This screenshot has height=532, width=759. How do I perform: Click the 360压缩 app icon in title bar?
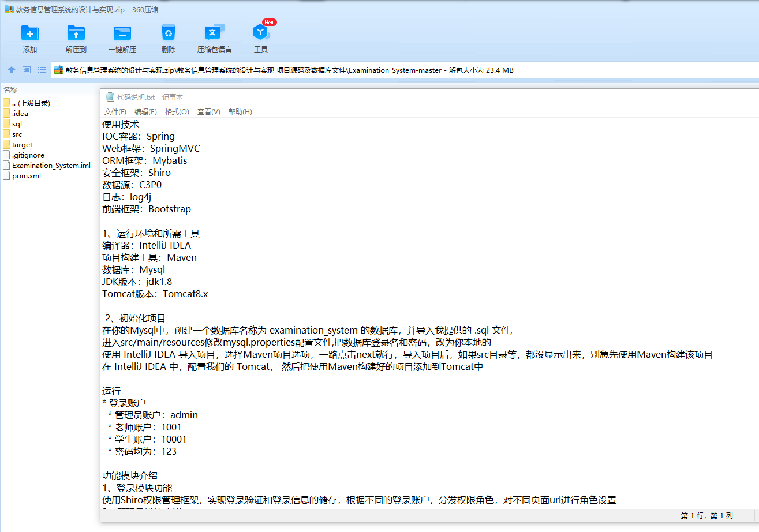click(x=9, y=9)
